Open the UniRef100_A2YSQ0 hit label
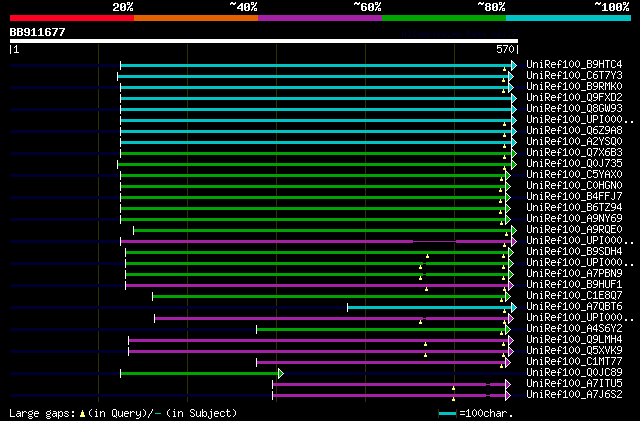This screenshot has width=640, height=421. [574, 142]
